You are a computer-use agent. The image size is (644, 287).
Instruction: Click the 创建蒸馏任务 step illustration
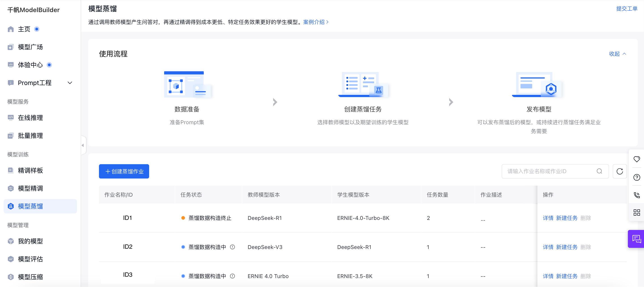[363, 84]
